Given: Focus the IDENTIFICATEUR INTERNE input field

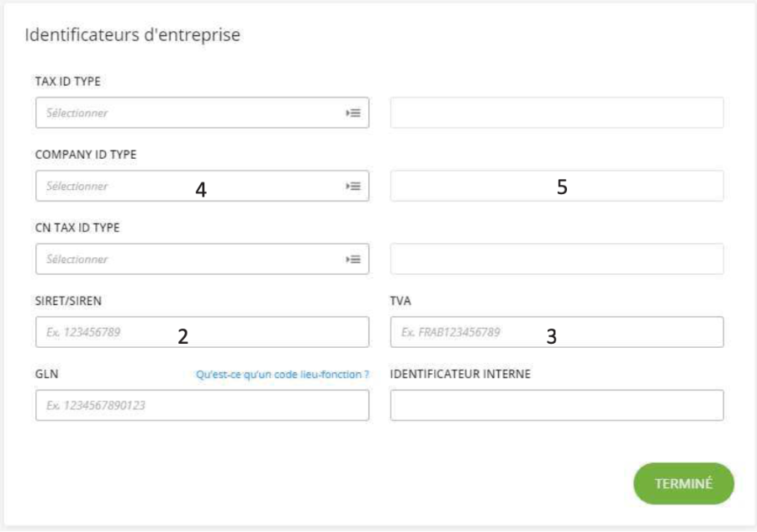Looking at the screenshot, I should 557,406.
